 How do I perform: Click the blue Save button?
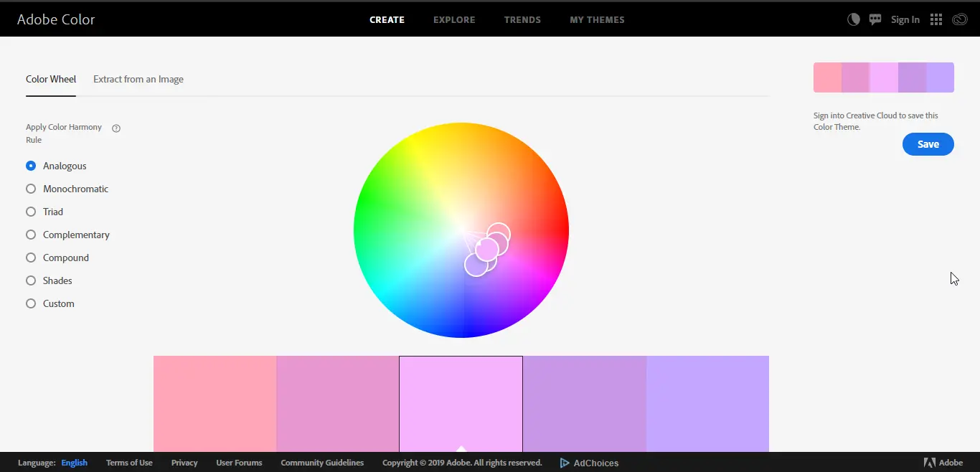928,144
